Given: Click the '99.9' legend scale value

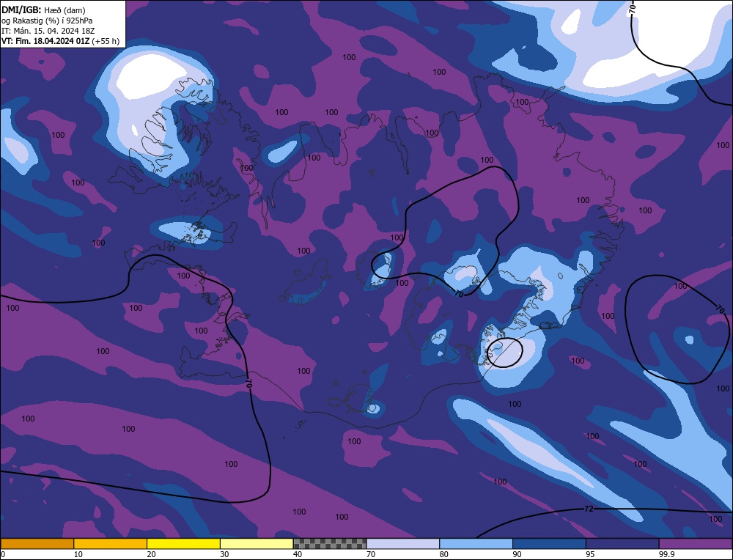Looking at the screenshot, I should (x=666, y=554).
